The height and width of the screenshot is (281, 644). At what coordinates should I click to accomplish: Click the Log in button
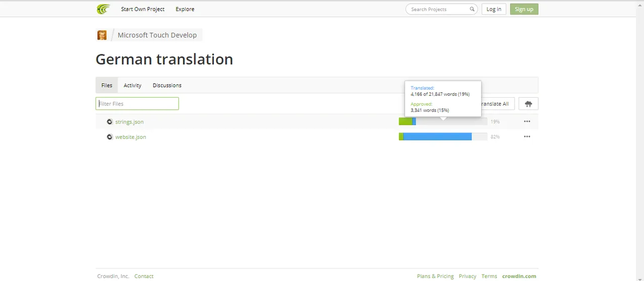tap(494, 9)
